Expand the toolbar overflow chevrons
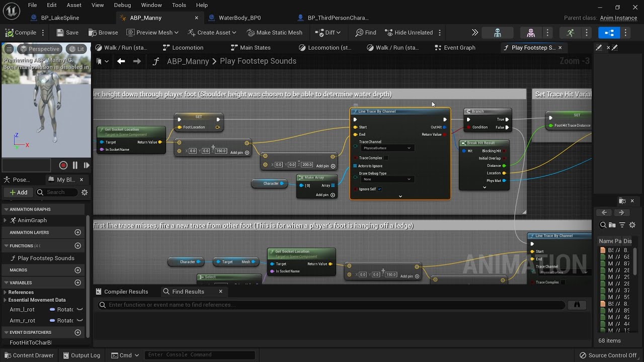The height and width of the screenshot is (362, 644). pyautogui.click(x=474, y=33)
